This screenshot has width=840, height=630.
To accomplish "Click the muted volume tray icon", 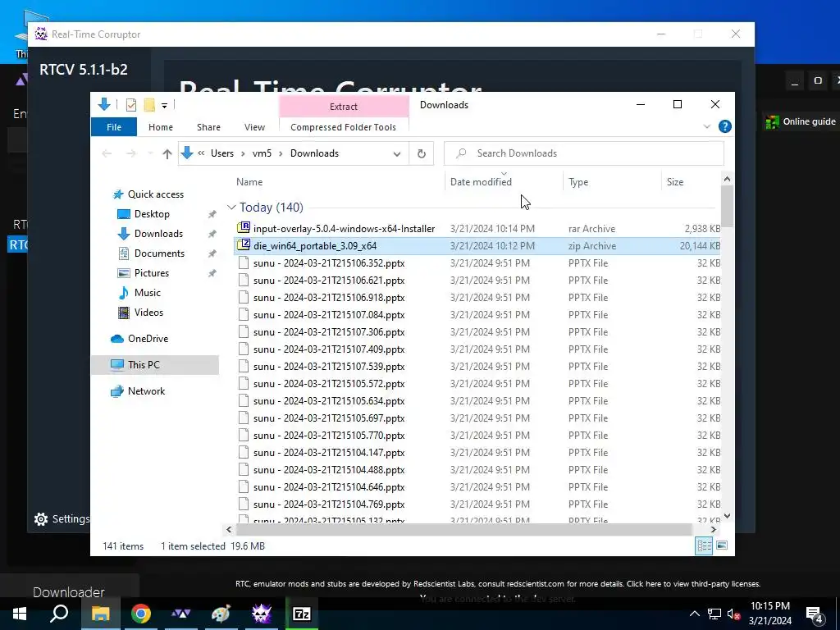I will tap(733, 614).
